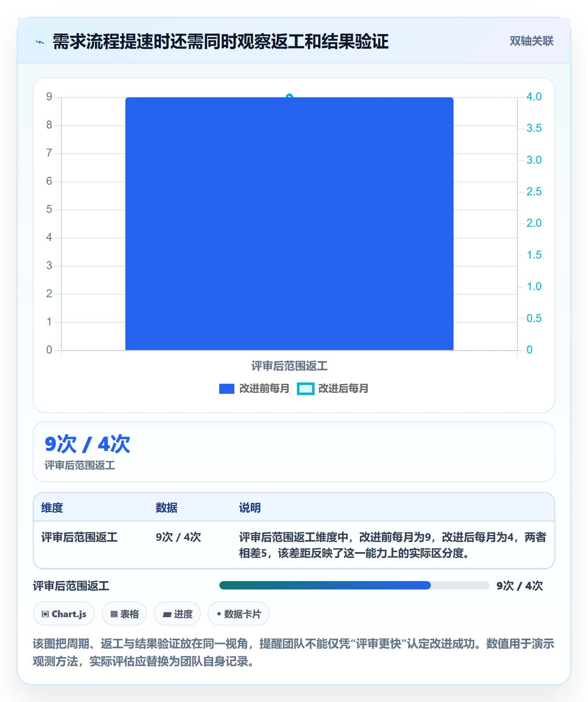
Task: Click the title 需求流程提速时还需同时观察返工和结果验证
Action: tap(220, 42)
